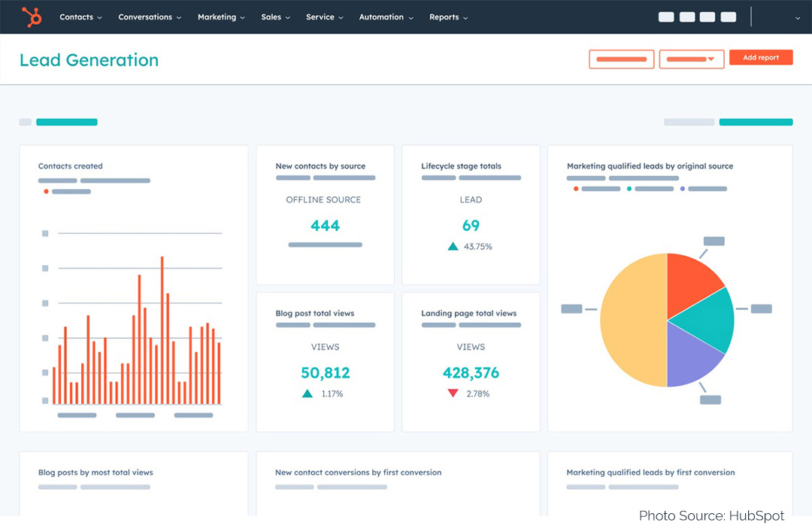
Task: Click the tallest bar in the Contacts created chart
Action: click(x=162, y=331)
